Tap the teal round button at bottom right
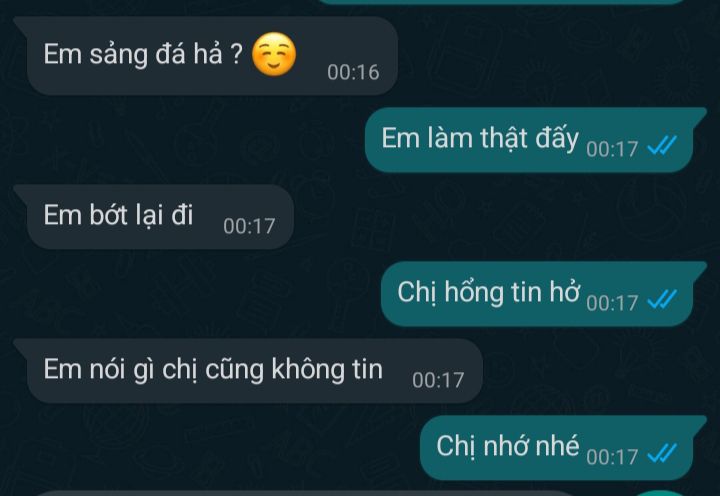The height and width of the screenshot is (496, 720). click(661, 493)
